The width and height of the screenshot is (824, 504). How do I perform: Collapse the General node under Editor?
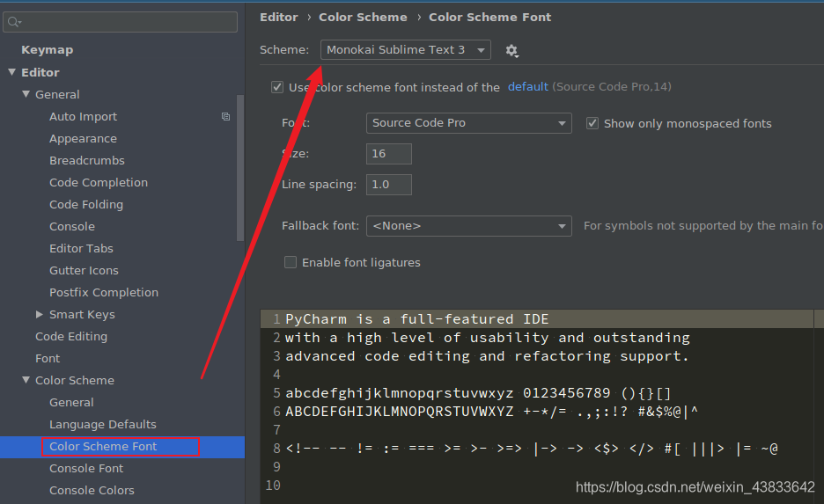(26, 94)
